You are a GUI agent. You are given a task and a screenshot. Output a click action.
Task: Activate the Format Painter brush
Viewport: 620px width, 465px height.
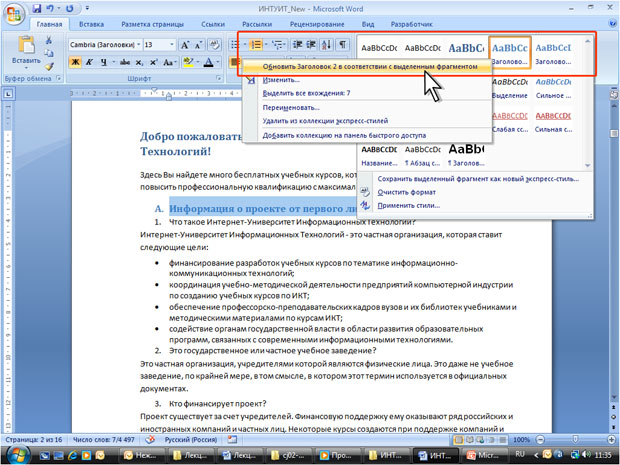point(49,66)
